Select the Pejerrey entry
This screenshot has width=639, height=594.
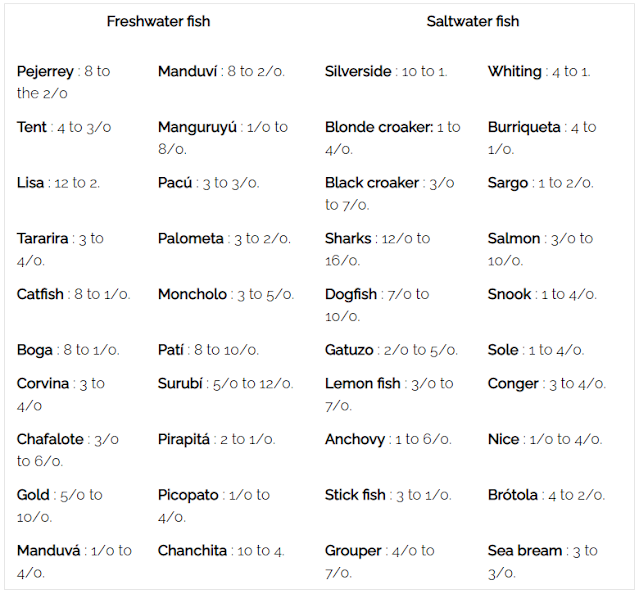pos(64,82)
